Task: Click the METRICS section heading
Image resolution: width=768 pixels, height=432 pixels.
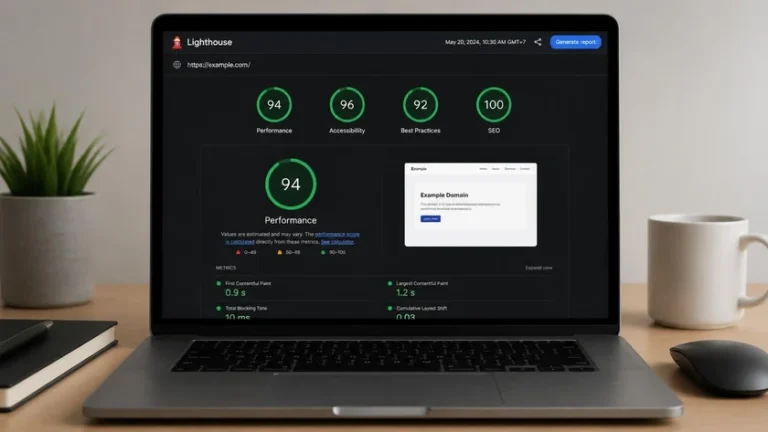Action: click(x=226, y=268)
